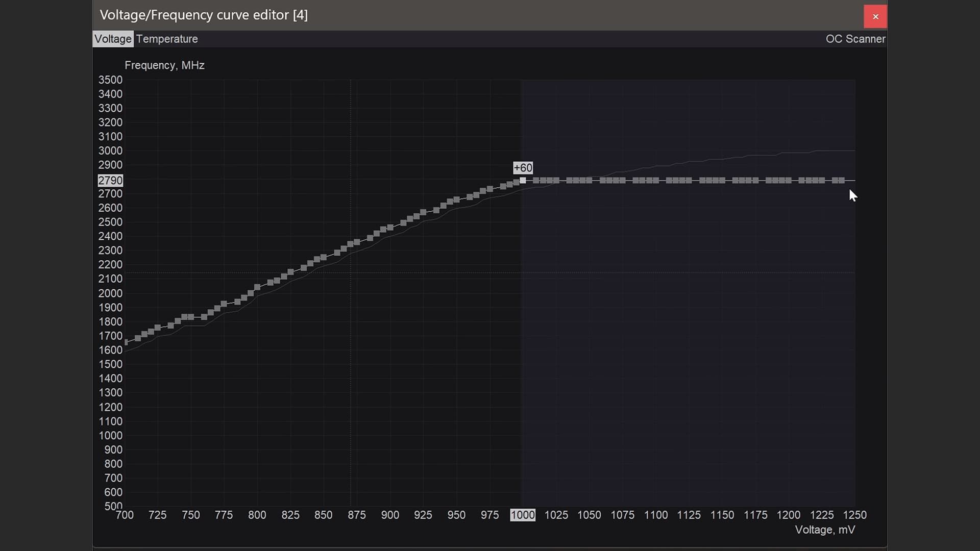Select the curve point at 950 mV

coord(456,200)
